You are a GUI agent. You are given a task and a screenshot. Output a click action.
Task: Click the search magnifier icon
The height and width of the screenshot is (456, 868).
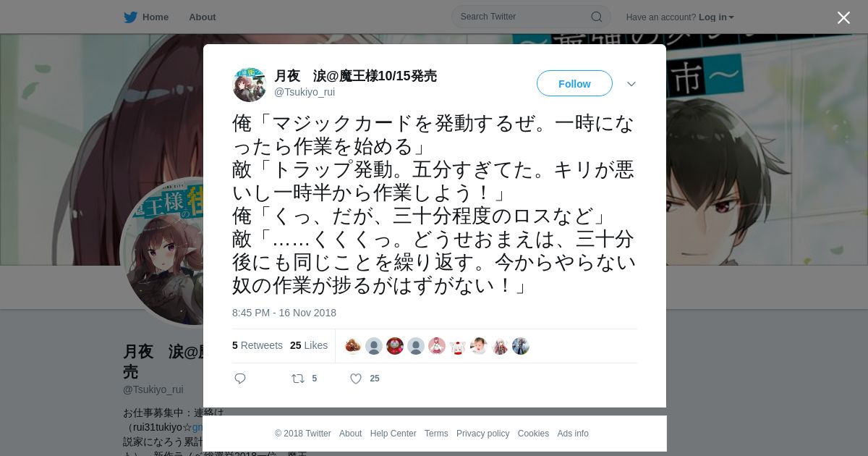pos(597,17)
